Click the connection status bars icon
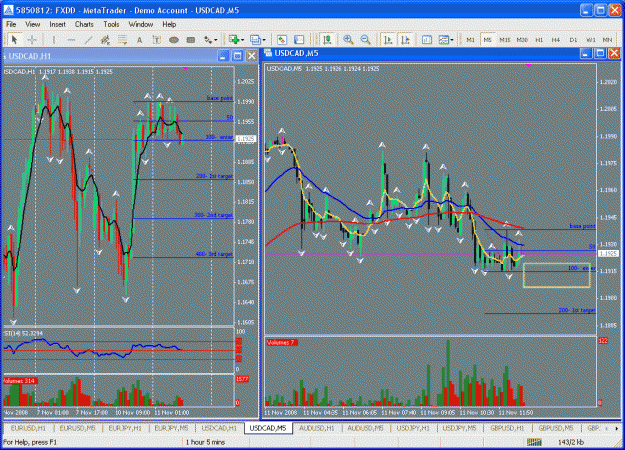 coord(534,442)
